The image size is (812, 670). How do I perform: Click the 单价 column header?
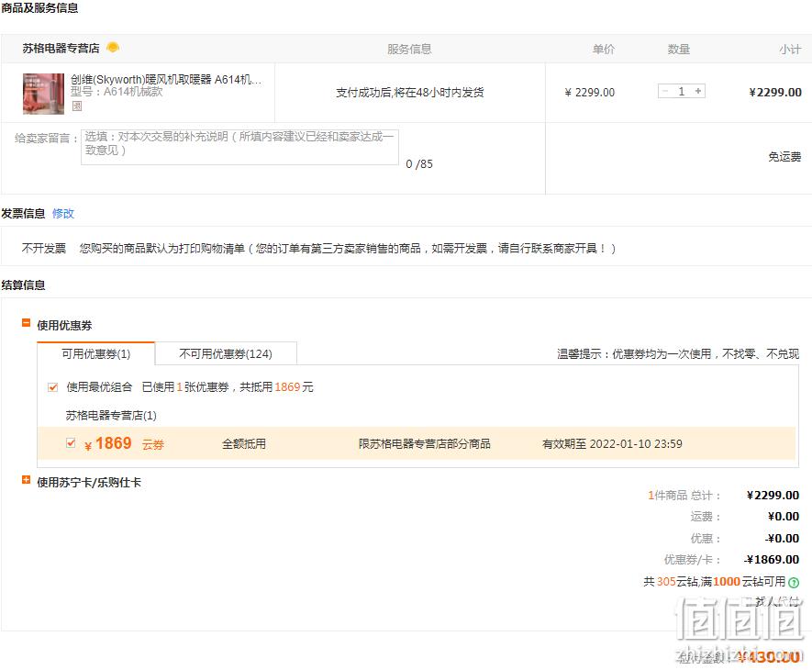604,50
